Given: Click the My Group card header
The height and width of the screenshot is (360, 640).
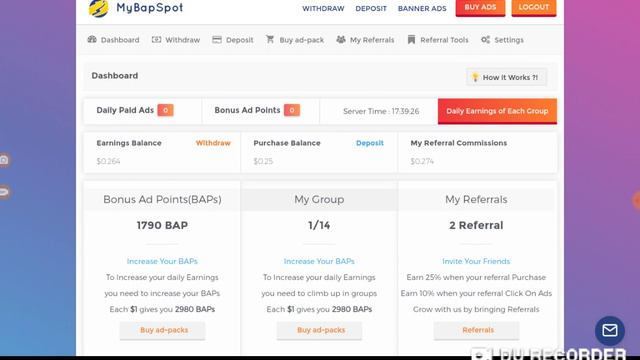Looking at the screenshot, I should (319, 200).
